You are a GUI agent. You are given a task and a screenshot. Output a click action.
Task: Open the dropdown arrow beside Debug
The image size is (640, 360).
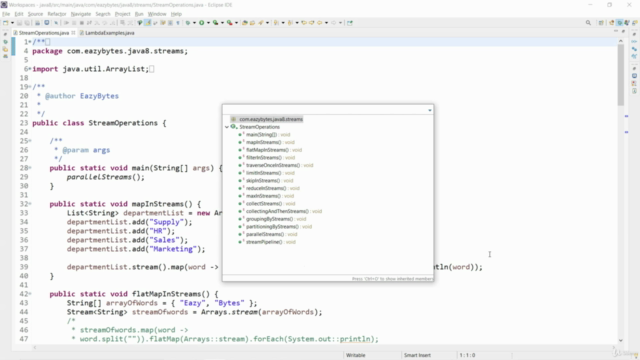pos(194,23)
